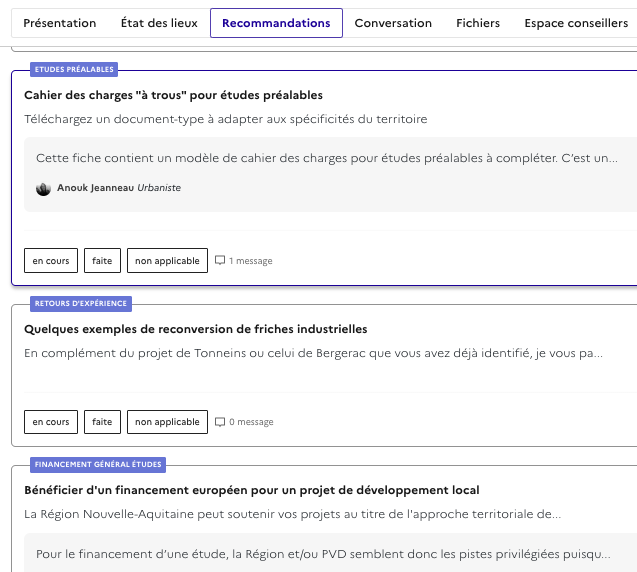The width and height of the screenshot is (637, 572).
Task: Click the Financement général études tag
Action: point(98,465)
